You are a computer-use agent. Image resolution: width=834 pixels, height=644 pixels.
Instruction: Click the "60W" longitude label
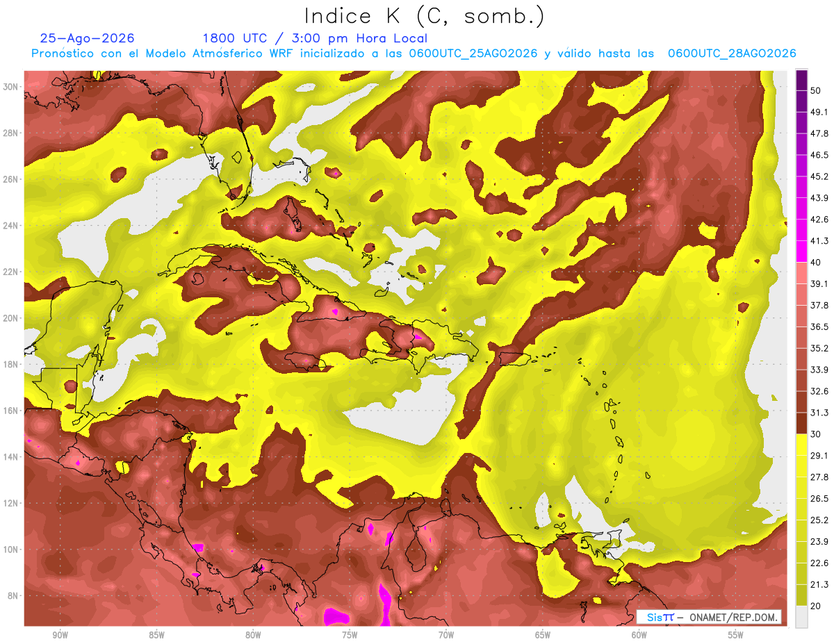[x=639, y=635]
